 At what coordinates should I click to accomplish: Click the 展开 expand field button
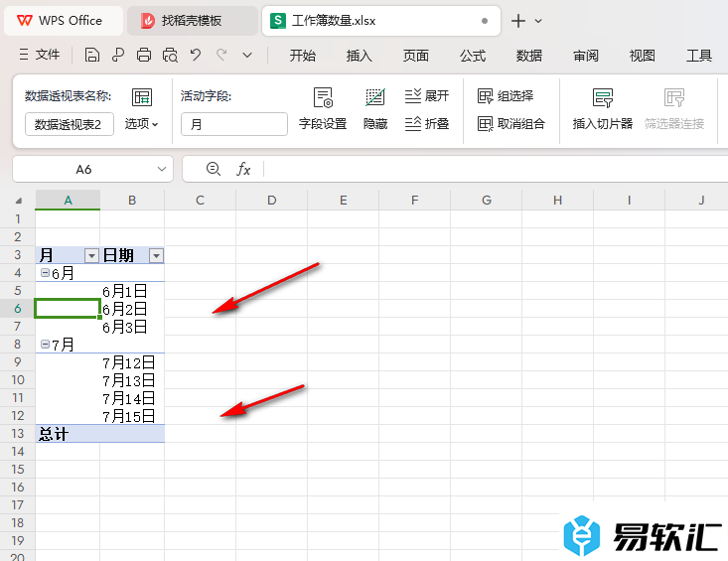[x=427, y=96]
